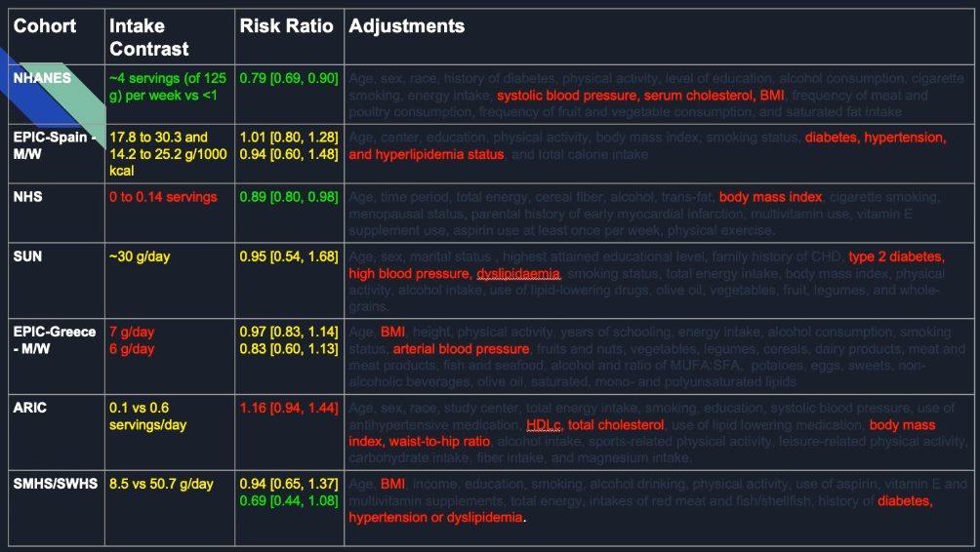Click 'type 2 diabetes,' in SUN adjustments
The image size is (980, 552).
pos(897,256)
